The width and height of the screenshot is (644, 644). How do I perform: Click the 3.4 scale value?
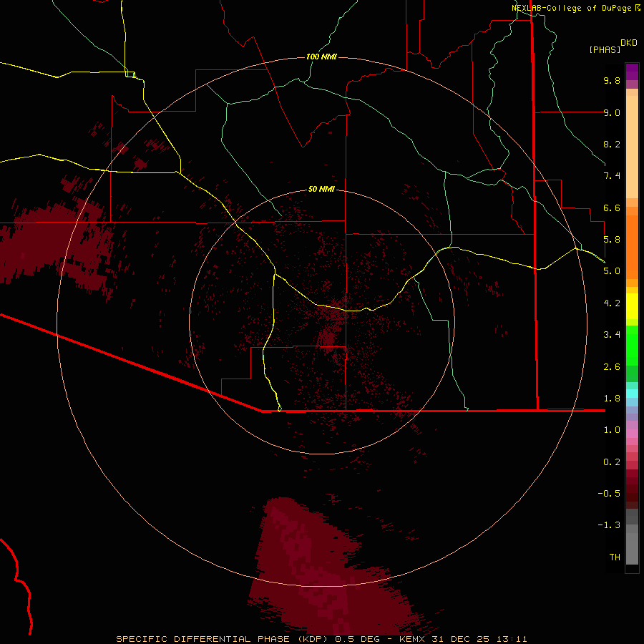(x=612, y=335)
